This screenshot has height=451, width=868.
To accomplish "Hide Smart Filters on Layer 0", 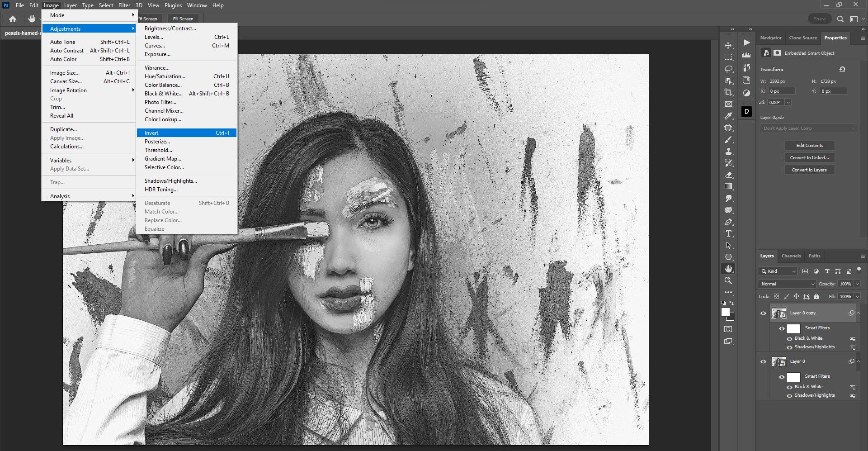I will coord(782,377).
